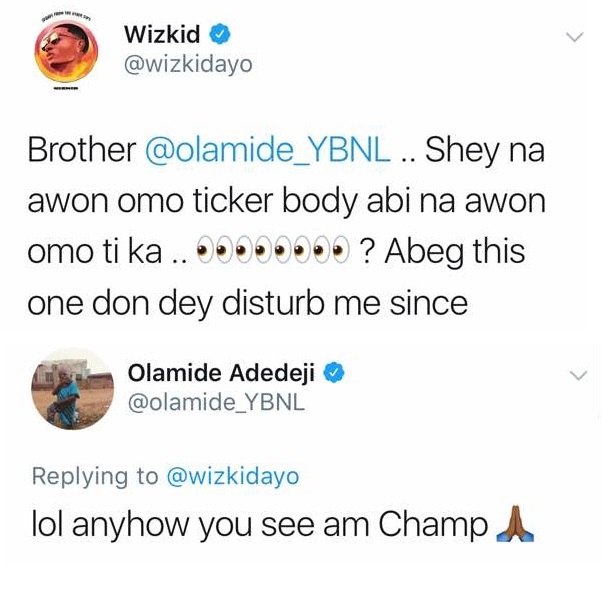This screenshot has height=602, width=602.
Task: Expand the chevron menu on Olamide's reply
Action: point(579,375)
